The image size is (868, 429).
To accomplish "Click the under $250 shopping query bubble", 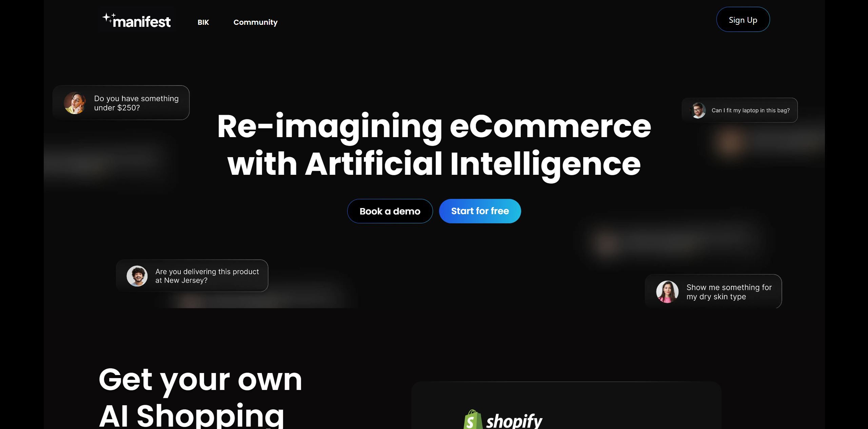I will 120,102.
